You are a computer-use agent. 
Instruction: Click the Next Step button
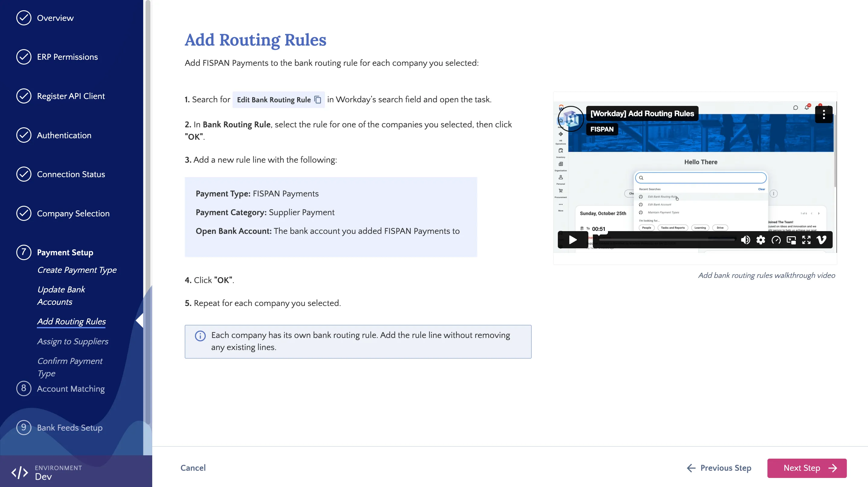click(807, 468)
